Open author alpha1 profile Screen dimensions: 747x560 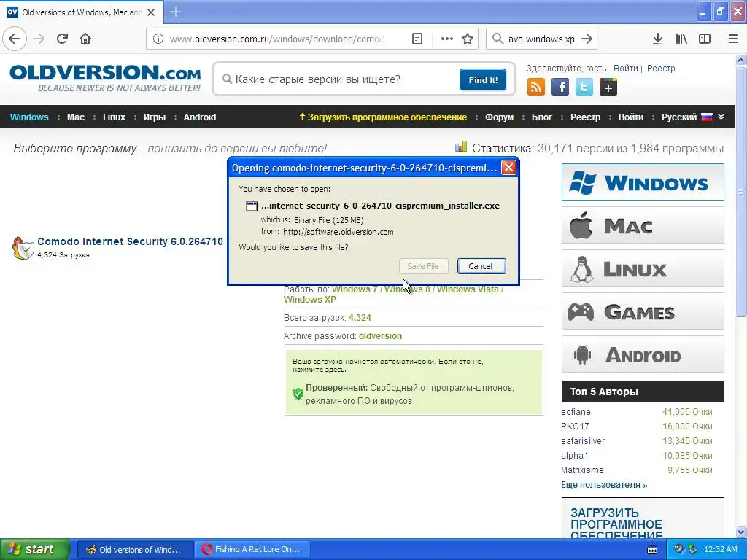point(575,456)
